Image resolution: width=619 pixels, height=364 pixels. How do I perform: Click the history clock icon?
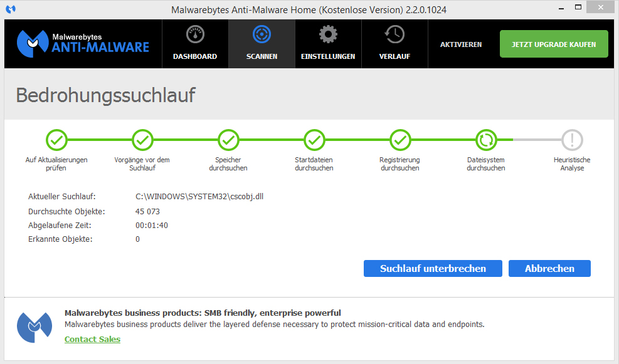pyautogui.click(x=394, y=34)
